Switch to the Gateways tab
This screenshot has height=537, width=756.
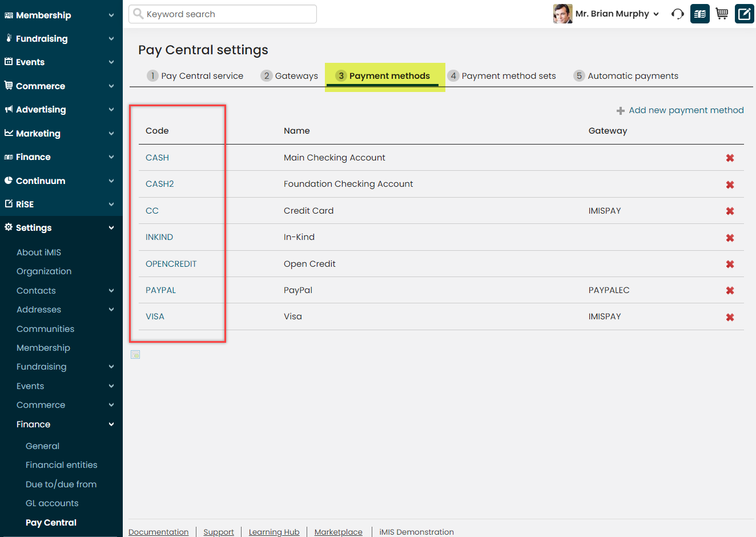[x=296, y=75]
